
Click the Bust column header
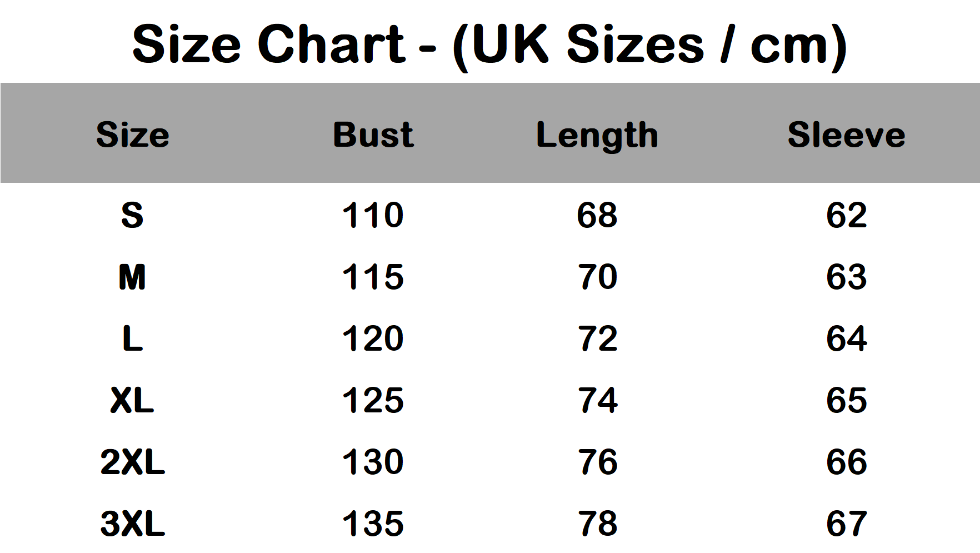point(373,134)
